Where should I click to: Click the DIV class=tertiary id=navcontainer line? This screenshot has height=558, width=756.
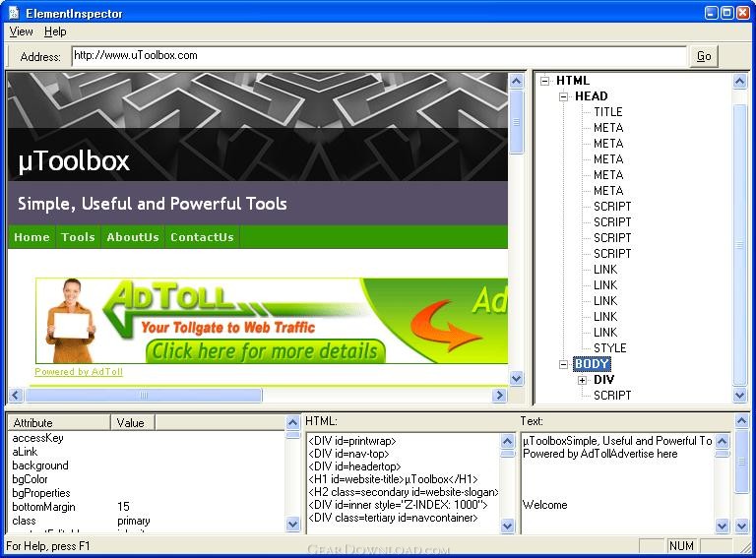tap(393, 518)
